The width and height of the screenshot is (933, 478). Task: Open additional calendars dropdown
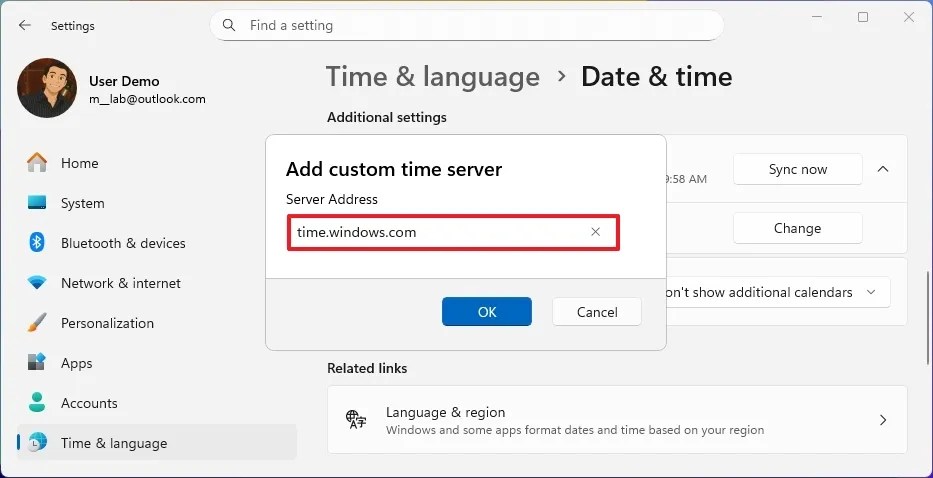[x=777, y=292]
